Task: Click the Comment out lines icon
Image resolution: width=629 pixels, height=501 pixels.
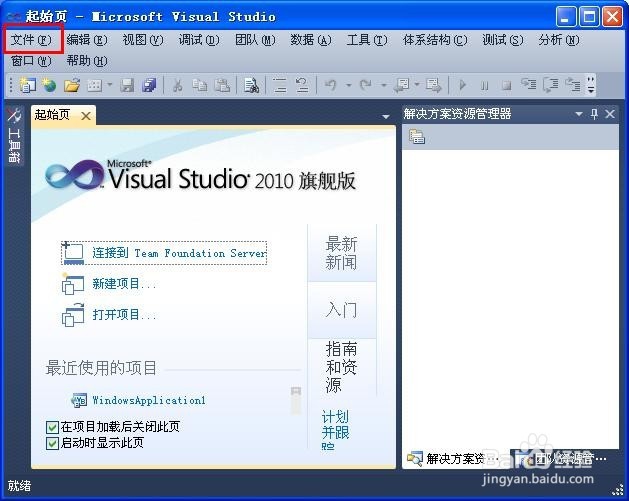Action: [x=280, y=85]
